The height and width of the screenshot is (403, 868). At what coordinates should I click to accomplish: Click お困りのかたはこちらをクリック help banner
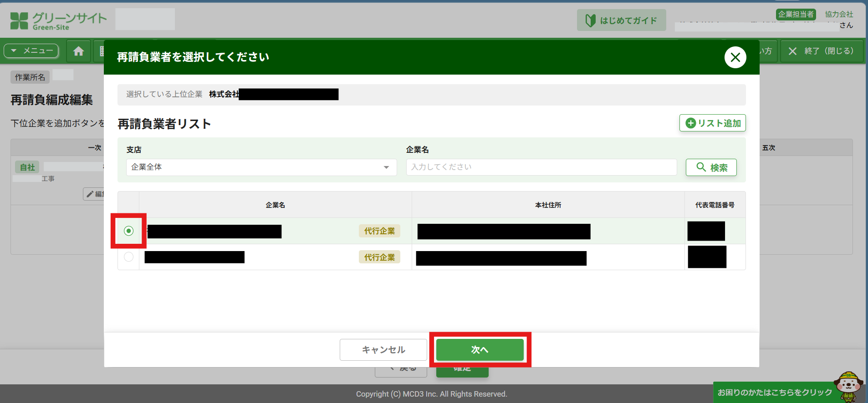775,392
